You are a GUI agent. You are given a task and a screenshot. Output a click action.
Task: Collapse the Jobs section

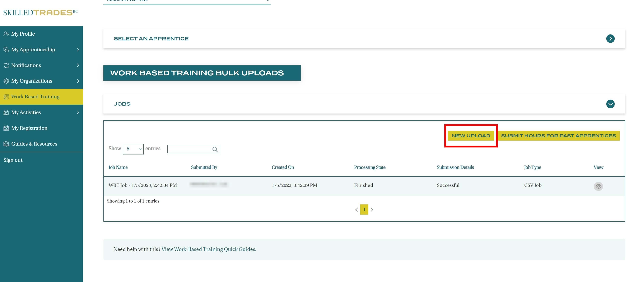coord(610,104)
